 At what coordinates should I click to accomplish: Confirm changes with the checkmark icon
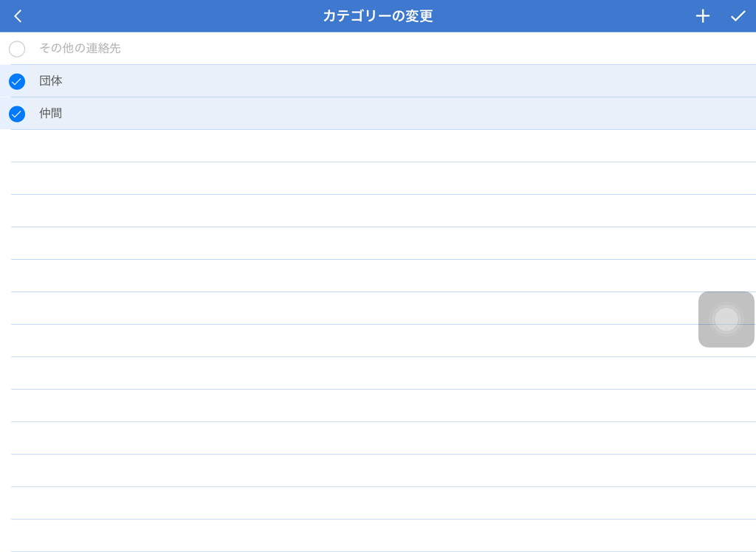click(738, 16)
